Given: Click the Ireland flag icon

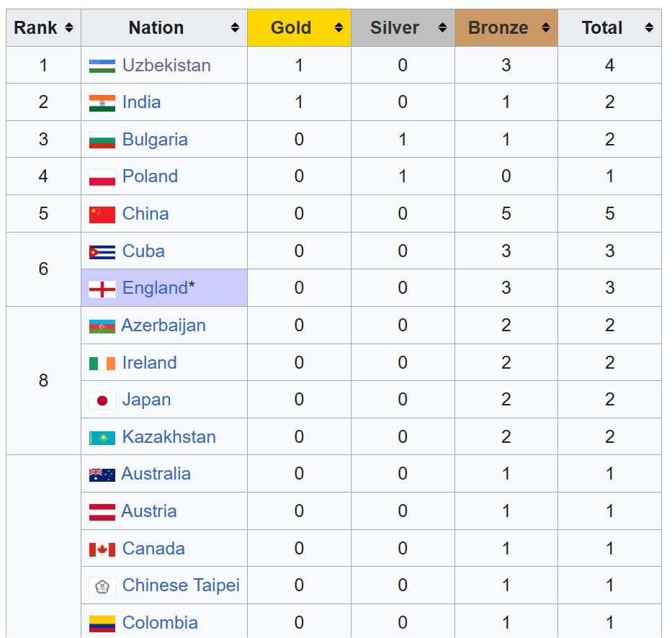Looking at the screenshot, I should click(102, 363).
